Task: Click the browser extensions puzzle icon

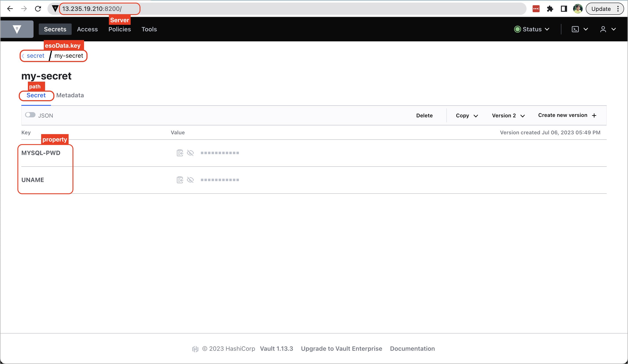Action: (x=550, y=9)
